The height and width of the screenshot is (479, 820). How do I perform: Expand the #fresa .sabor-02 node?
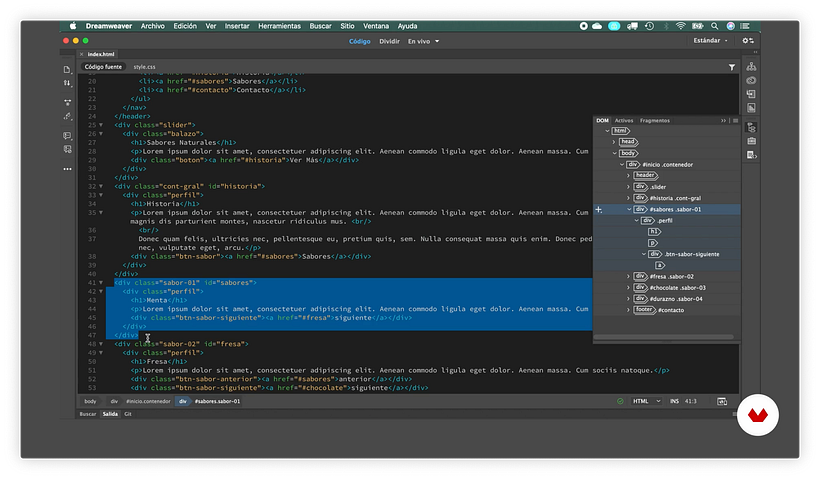[629, 276]
